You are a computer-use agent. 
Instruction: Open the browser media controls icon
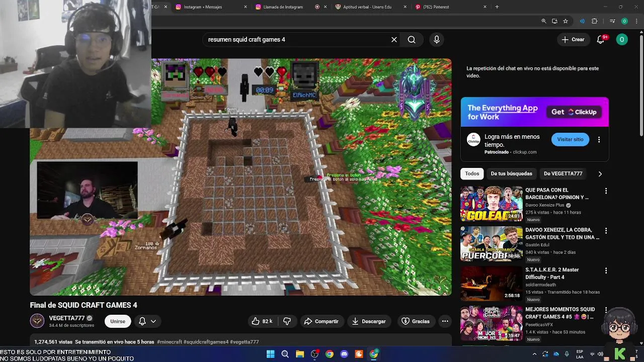pos(612,21)
